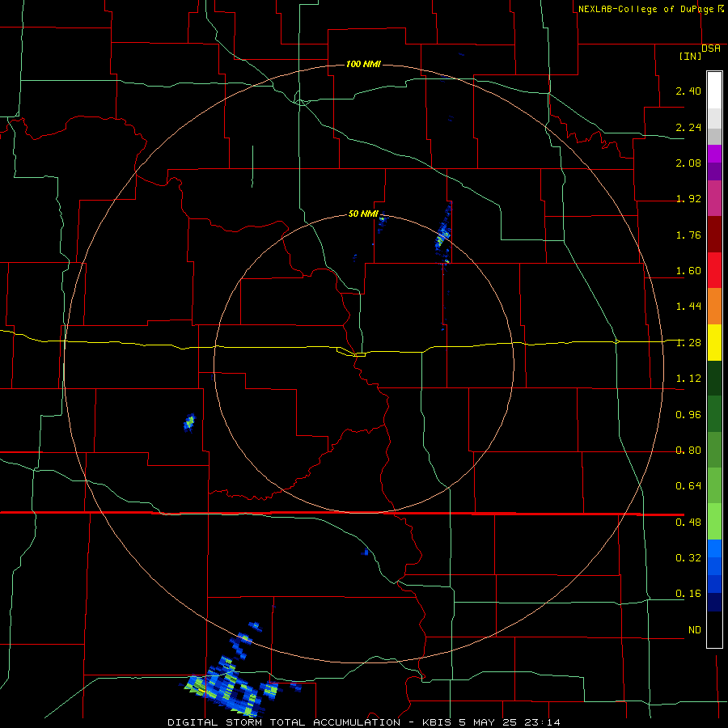This screenshot has height=728, width=728.
Task: Click the [IN] units label
Action: click(x=690, y=56)
